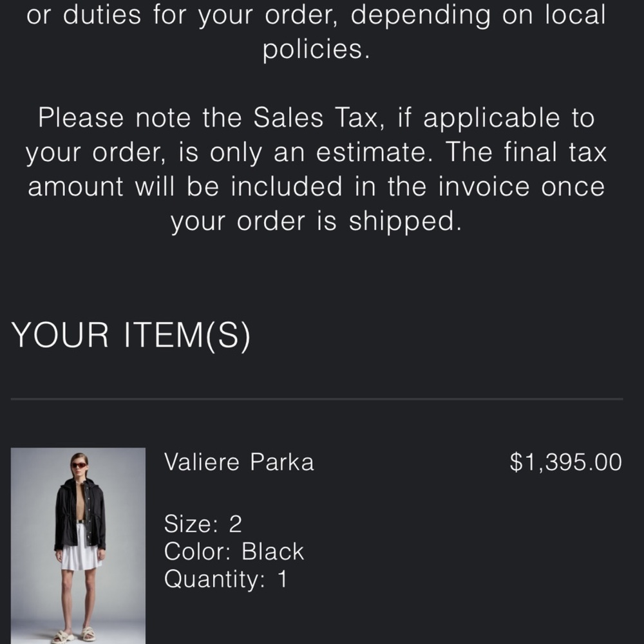Click the divider line under YOUR ITEM(S)
The width and height of the screenshot is (644, 644).
pos(317,399)
